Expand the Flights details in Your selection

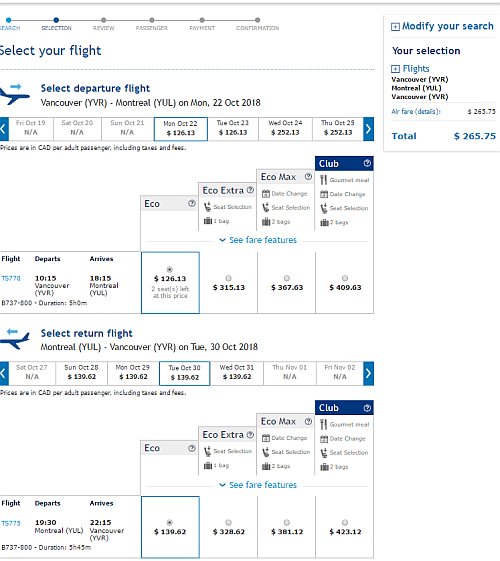(410, 68)
